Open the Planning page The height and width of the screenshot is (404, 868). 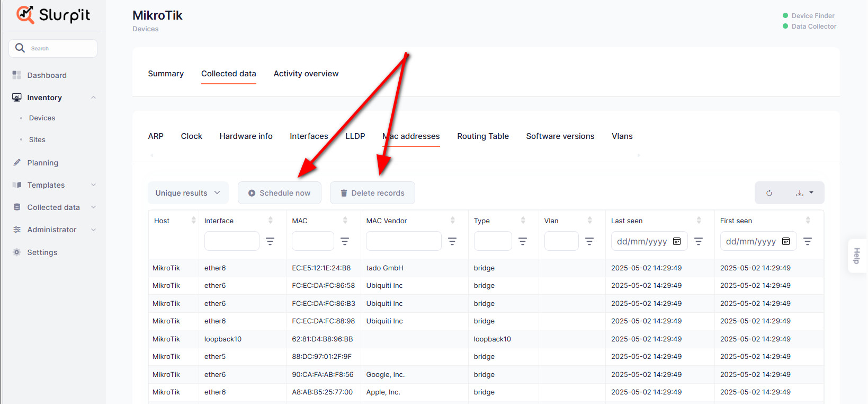pos(42,163)
